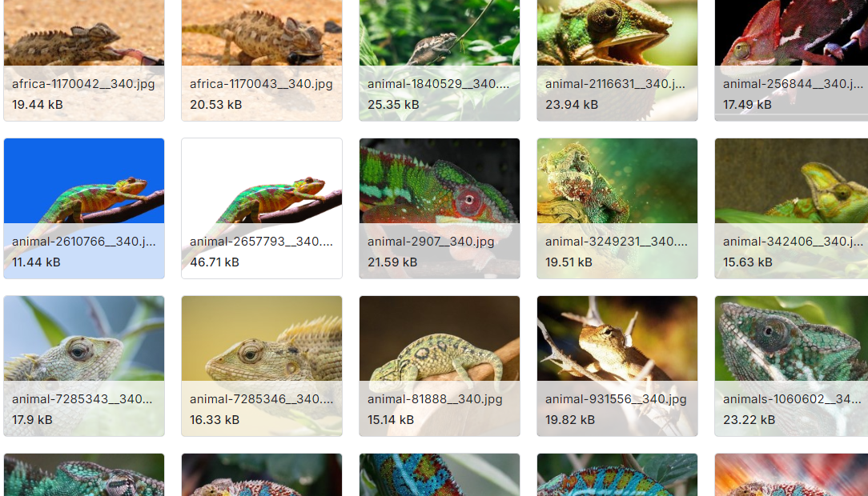Select the animals-1060602 teal chameleon card
The image size is (868, 496).
point(792,366)
